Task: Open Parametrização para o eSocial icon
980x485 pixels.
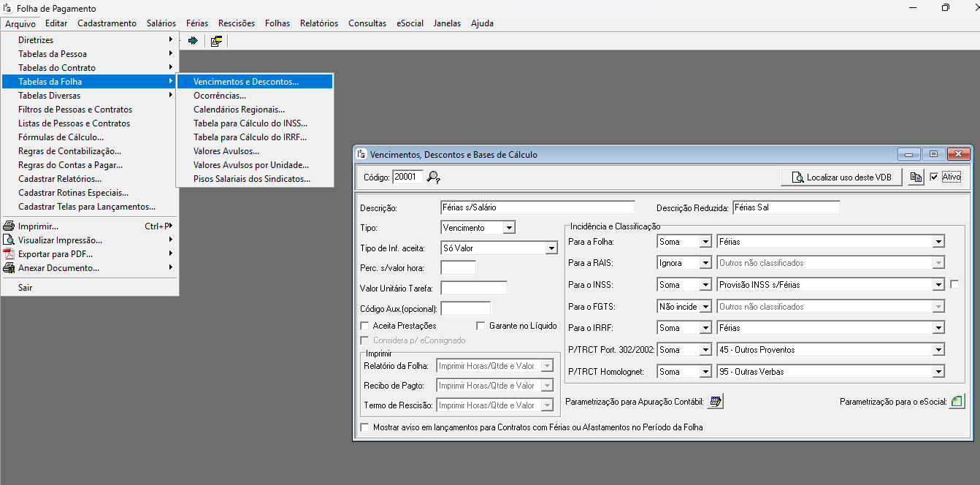Action: (x=957, y=401)
